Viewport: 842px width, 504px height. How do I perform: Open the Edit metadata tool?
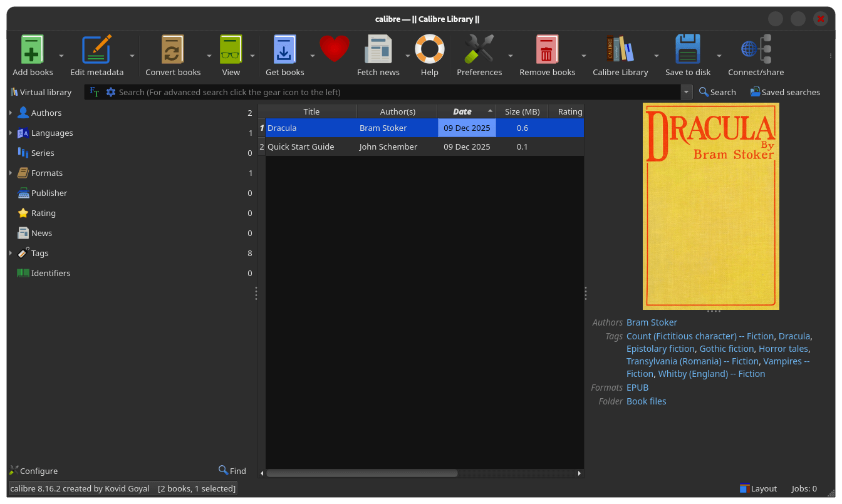[x=97, y=49]
